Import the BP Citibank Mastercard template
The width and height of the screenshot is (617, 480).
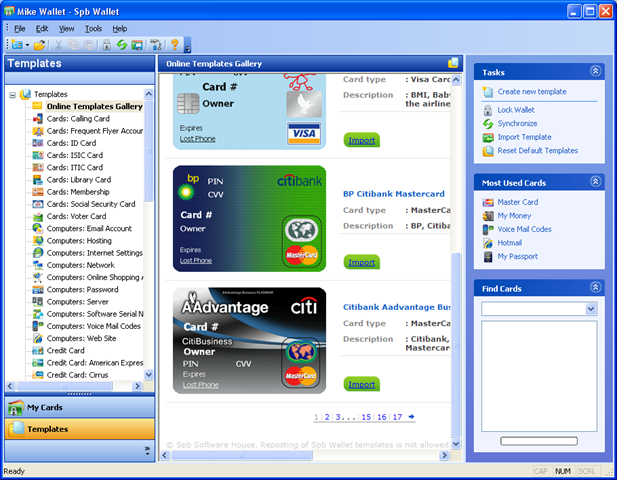[x=362, y=262]
